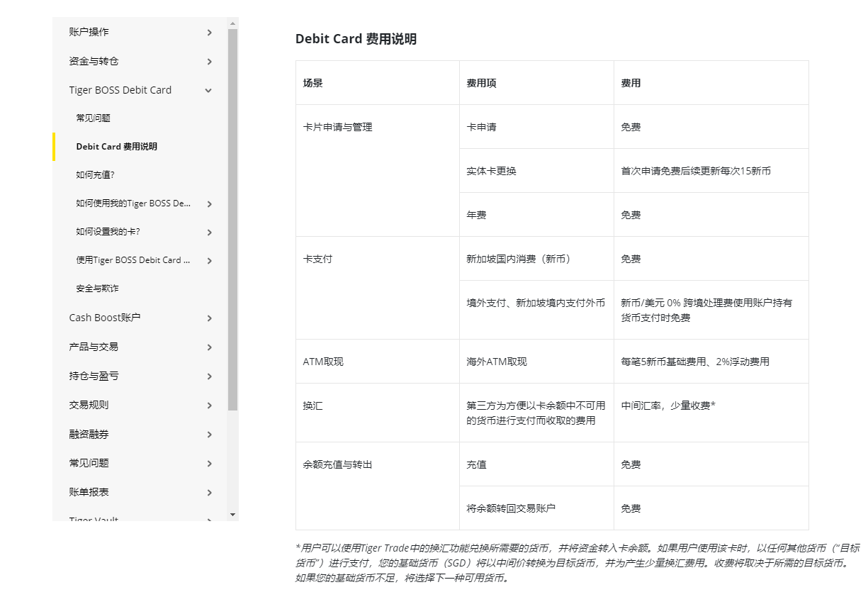Select Debit Card 费用说明 in the sidebar

pos(117,147)
